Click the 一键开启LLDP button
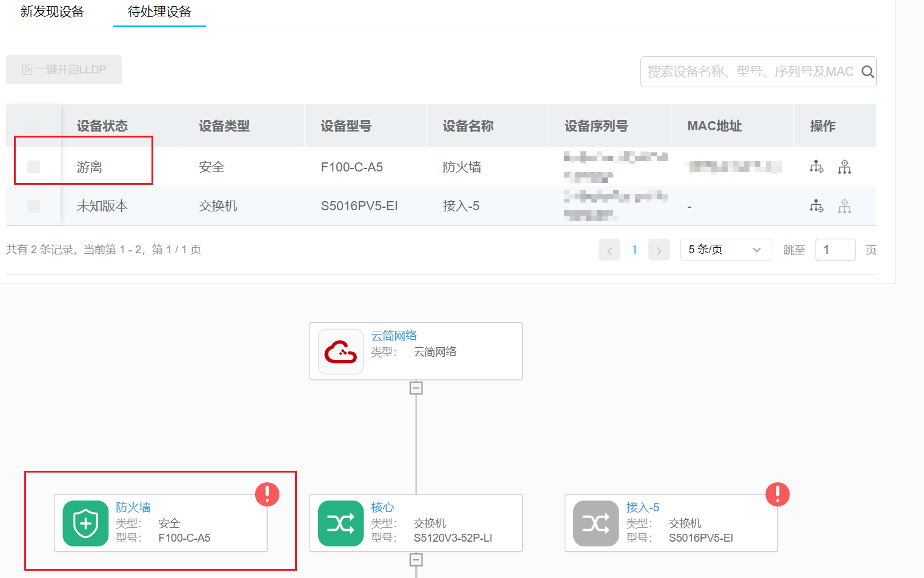Viewport: 924px width, 578px height. [64, 70]
